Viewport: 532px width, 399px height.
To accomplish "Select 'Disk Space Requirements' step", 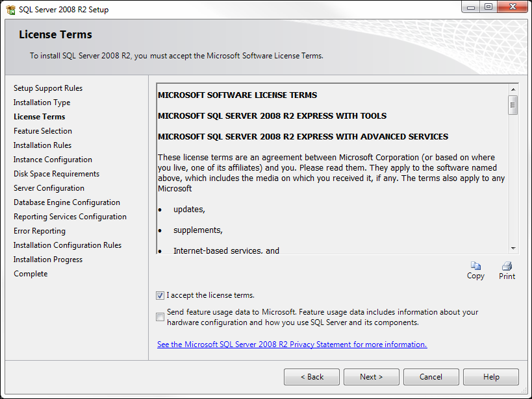I will [x=57, y=174].
